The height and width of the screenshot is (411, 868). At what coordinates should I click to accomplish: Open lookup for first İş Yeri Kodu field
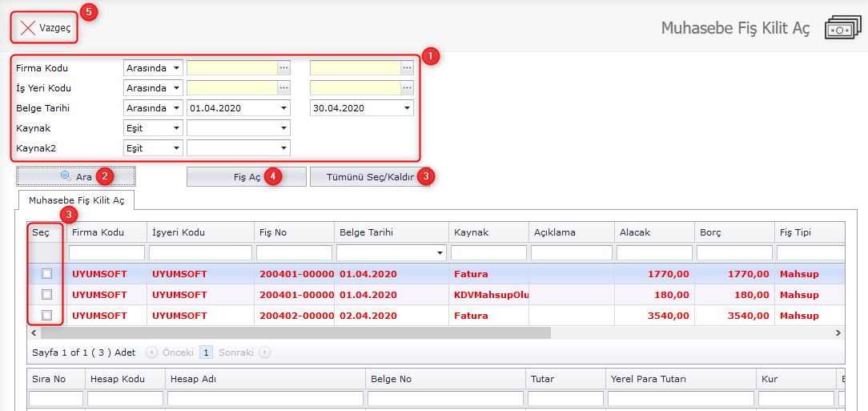(x=283, y=88)
